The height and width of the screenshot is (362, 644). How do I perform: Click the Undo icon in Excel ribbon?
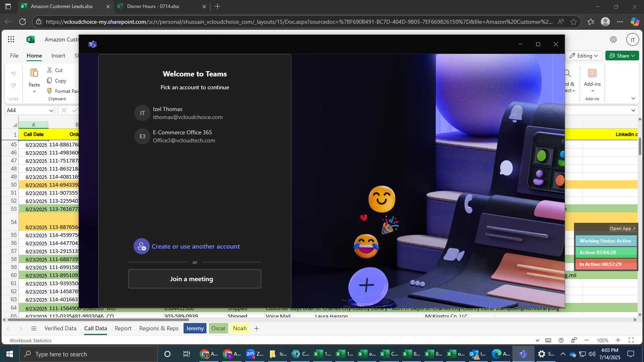click(x=14, y=74)
